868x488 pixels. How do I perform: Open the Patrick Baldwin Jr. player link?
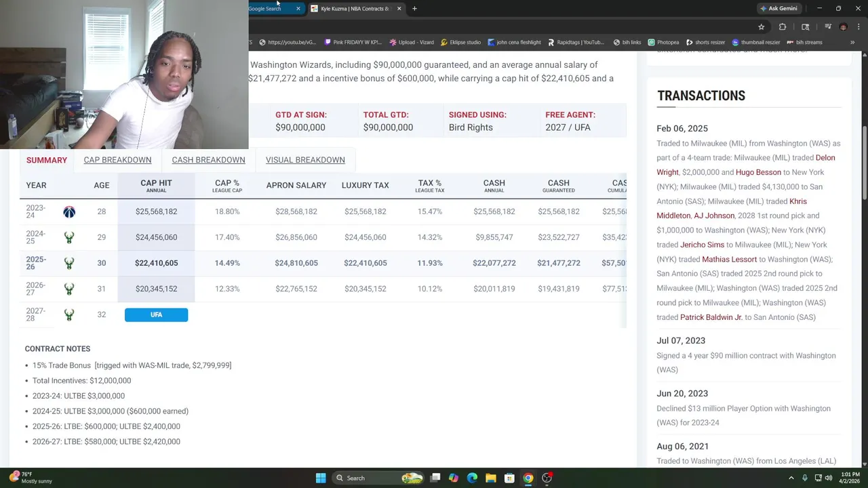click(x=711, y=317)
